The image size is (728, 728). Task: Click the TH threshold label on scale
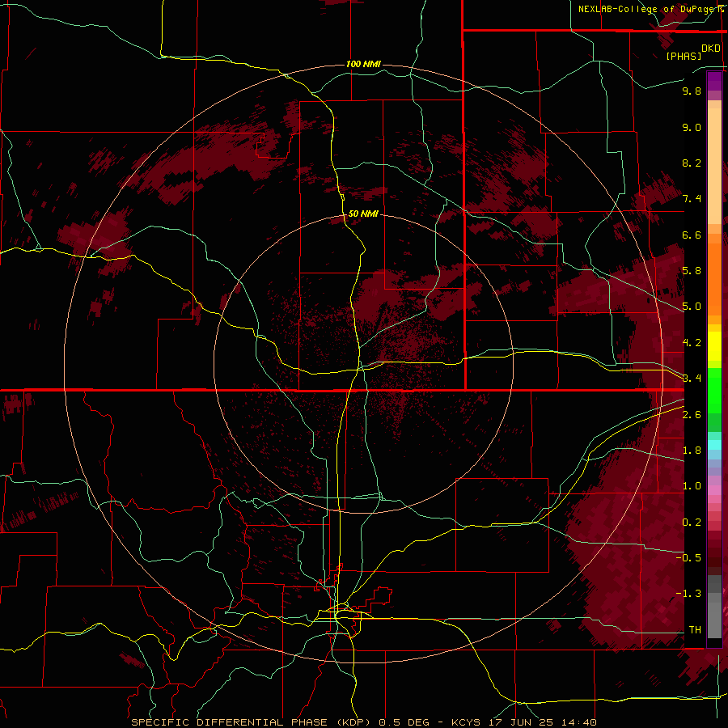[695, 630]
